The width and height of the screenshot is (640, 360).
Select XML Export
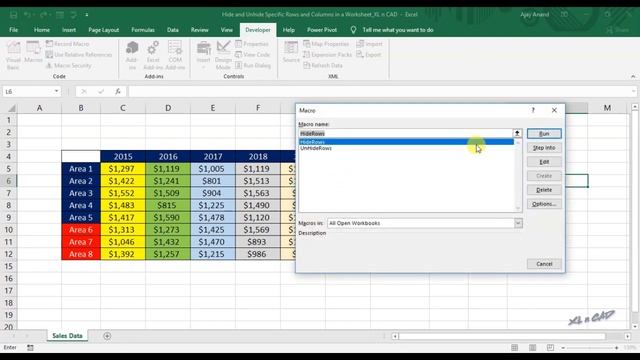point(369,55)
